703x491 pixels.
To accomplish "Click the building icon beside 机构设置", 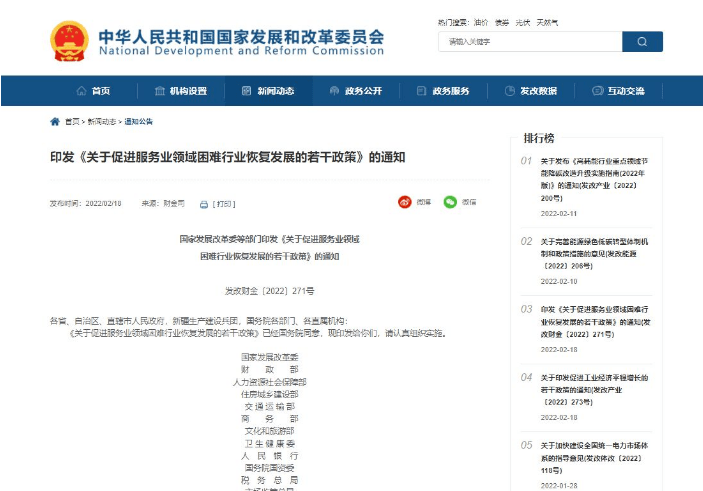I will (x=160, y=91).
